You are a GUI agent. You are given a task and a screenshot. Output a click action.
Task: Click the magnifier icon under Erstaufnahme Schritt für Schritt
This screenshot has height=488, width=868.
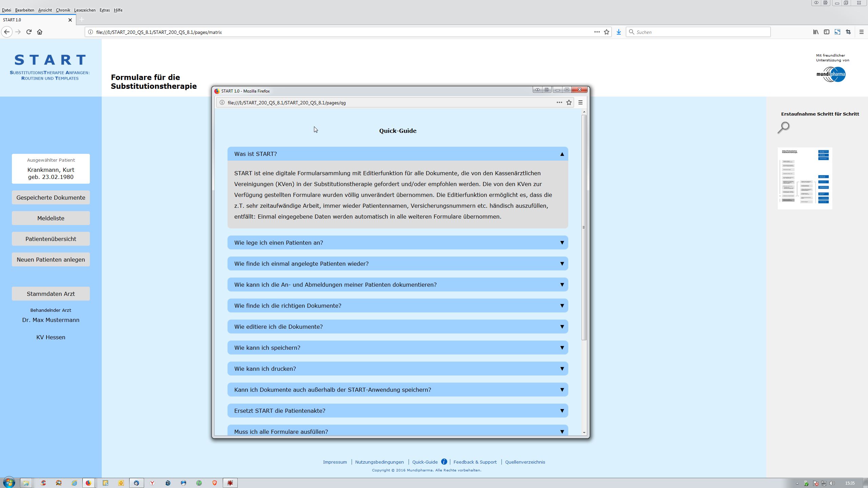(x=783, y=128)
